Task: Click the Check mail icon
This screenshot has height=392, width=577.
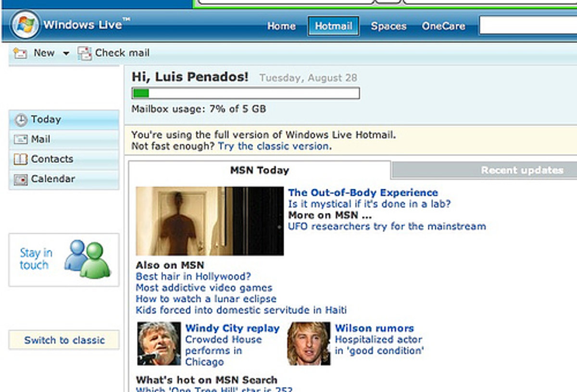Action: click(x=85, y=53)
